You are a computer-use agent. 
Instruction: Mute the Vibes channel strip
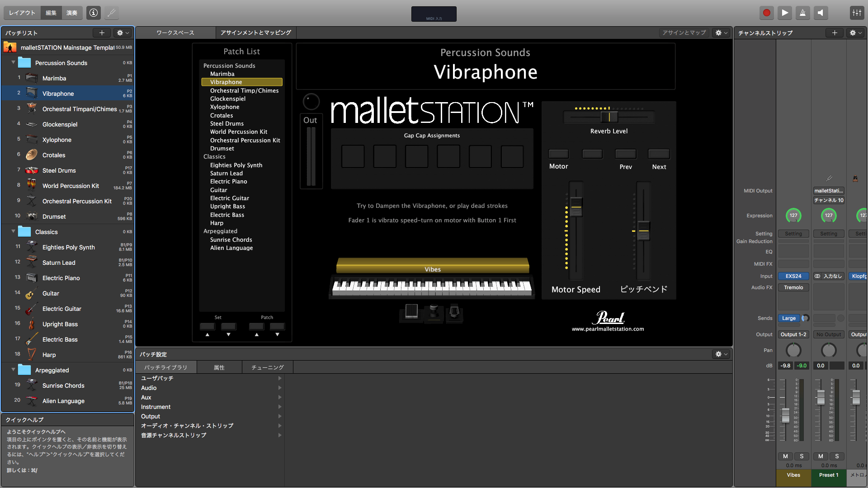point(785,456)
